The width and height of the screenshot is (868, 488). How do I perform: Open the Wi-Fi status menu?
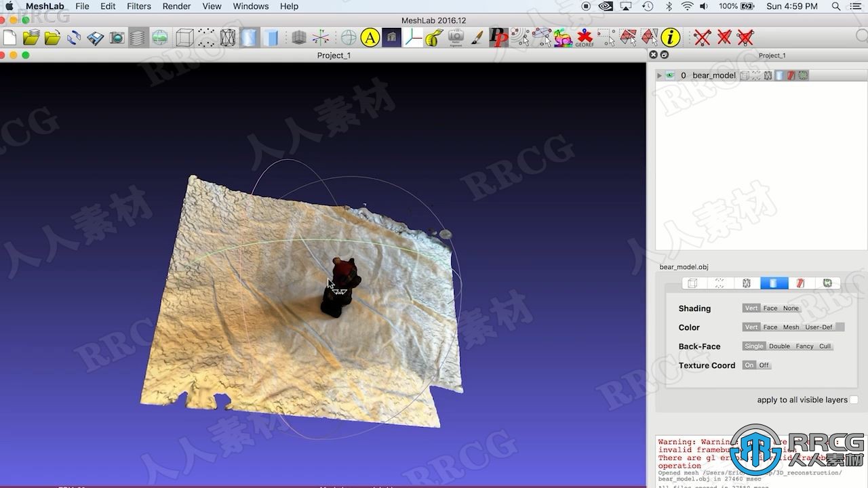pyautogui.click(x=687, y=6)
